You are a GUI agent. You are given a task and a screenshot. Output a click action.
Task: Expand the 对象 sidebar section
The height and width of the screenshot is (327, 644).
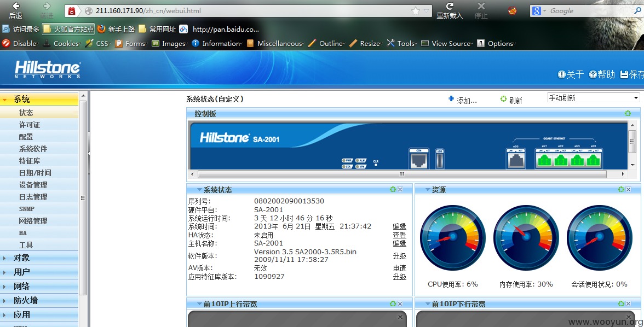pos(39,258)
